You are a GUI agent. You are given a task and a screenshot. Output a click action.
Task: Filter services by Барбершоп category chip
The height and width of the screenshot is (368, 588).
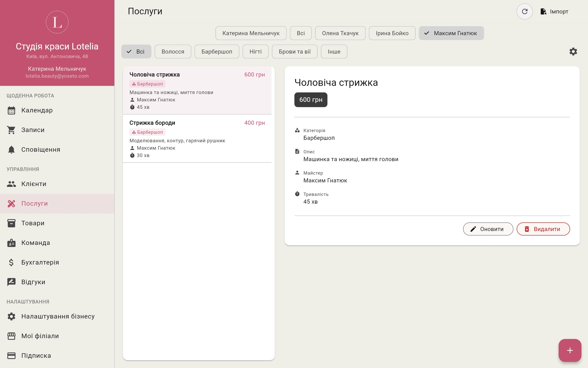coord(217,52)
